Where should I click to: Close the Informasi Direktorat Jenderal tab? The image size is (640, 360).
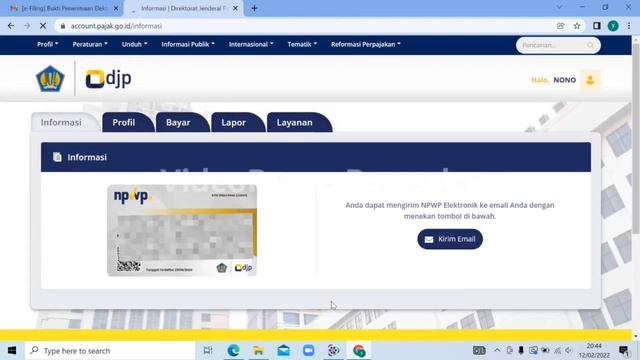pyautogui.click(x=235, y=8)
